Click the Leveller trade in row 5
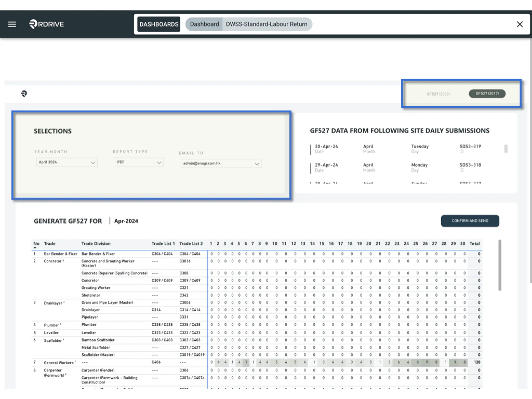The image size is (532, 399). pos(51,333)
